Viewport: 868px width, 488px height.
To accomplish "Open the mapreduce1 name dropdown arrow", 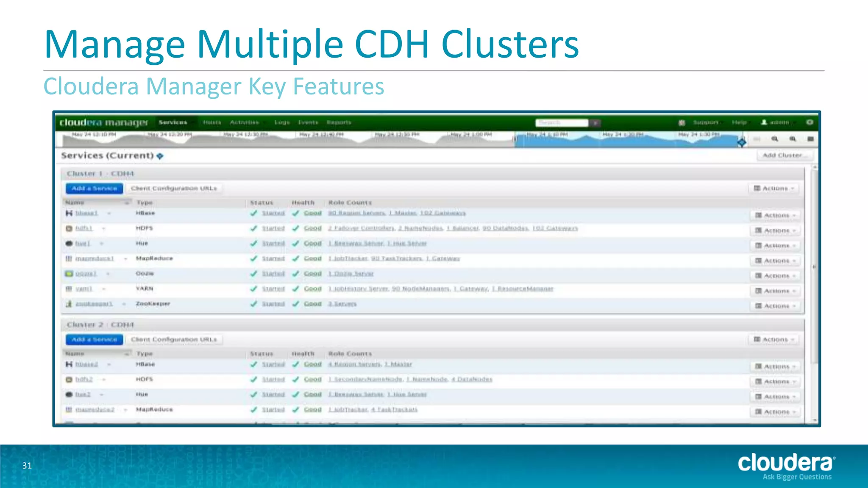I will [x=125, y=258].
